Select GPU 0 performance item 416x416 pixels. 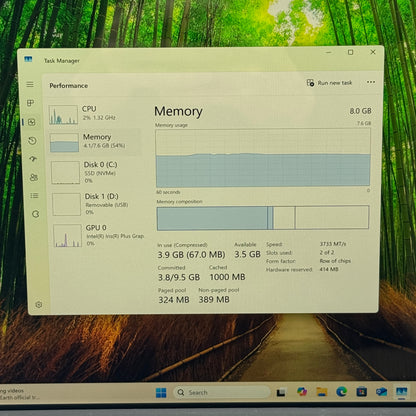[x=99, y=235]
